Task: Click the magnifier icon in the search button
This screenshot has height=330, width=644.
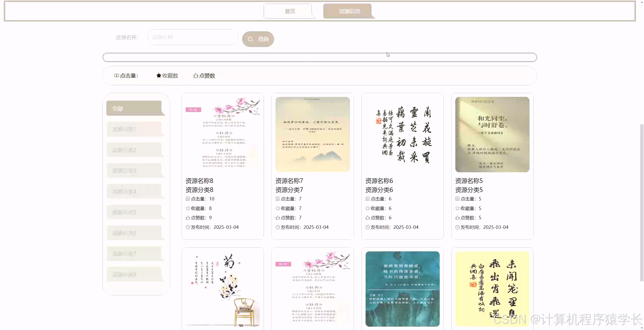Action: tap(250, 39)
